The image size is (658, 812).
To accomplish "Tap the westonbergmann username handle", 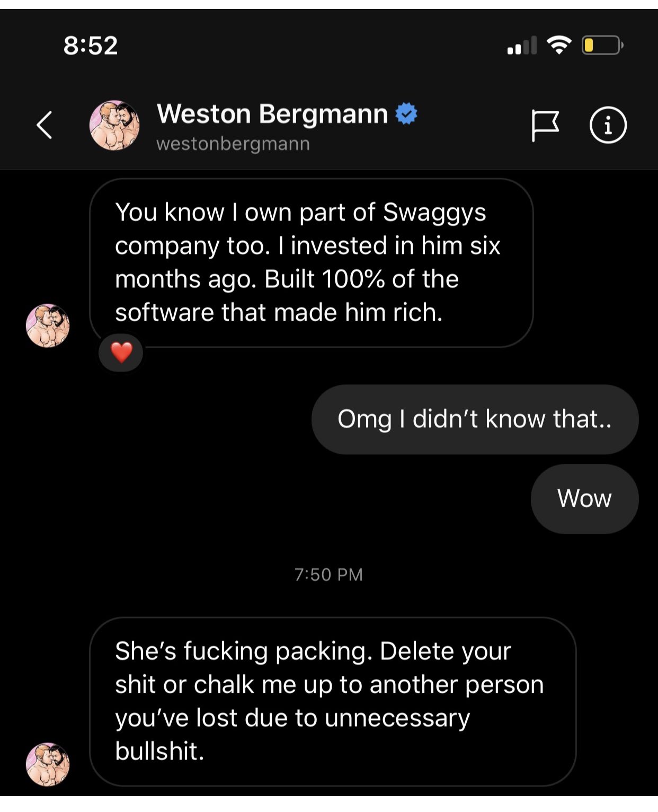I will coord(233,144).
